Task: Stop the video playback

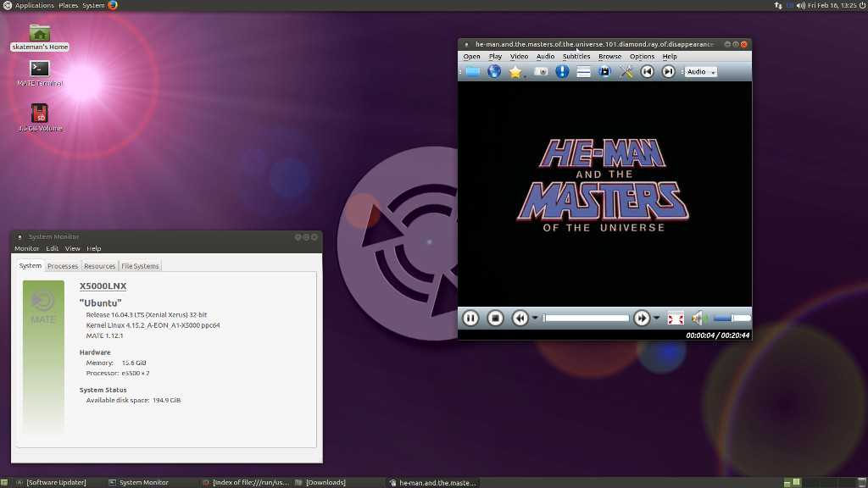Action: (x=495, y=319)
